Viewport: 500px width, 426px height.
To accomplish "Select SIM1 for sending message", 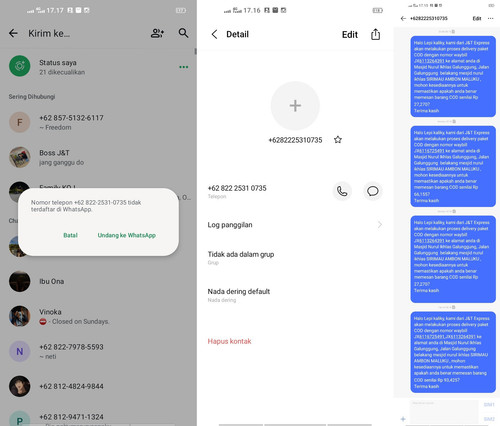I will [x=489, y=405].
